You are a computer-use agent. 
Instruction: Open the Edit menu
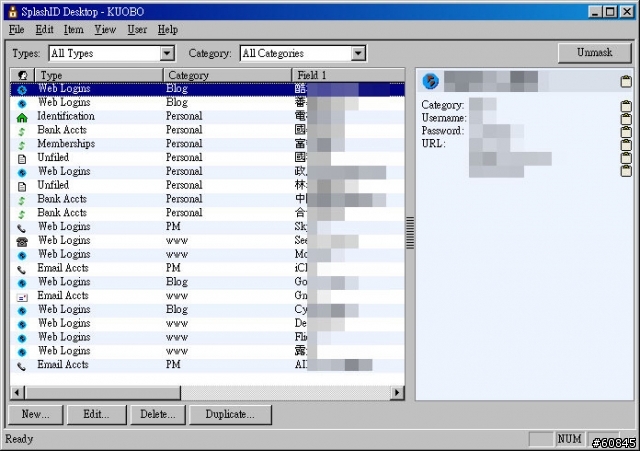pos(44,29)
